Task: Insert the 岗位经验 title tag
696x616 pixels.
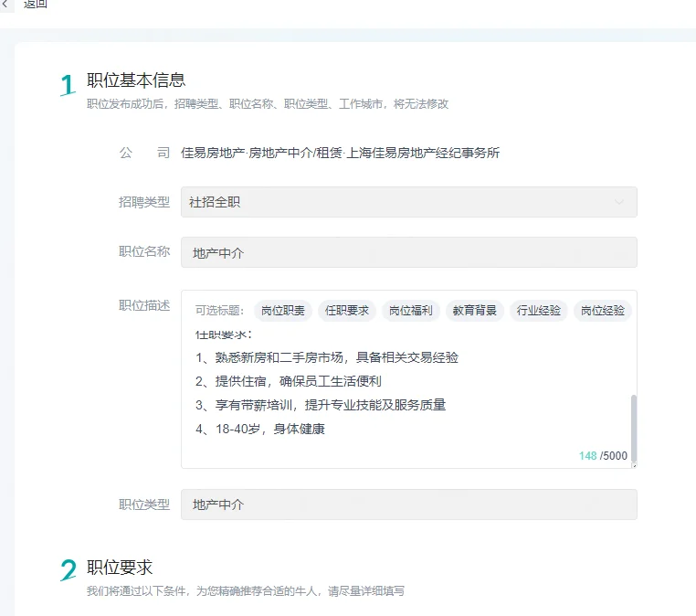Action: pos(602,311)
